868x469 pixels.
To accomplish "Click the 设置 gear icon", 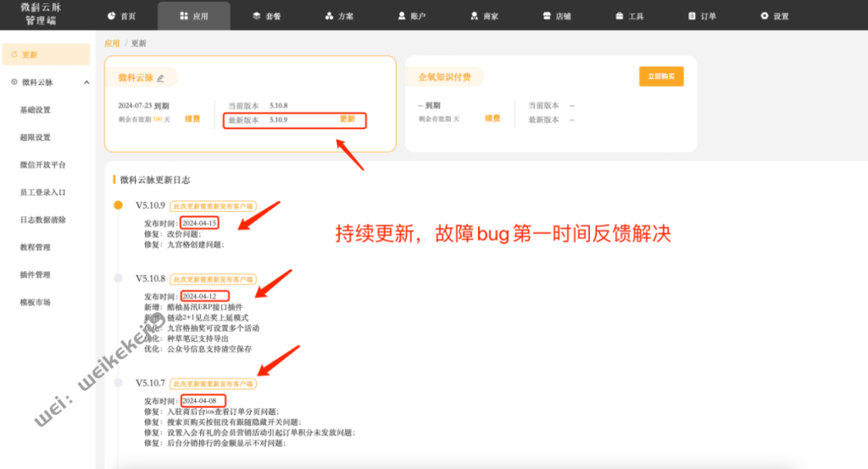I will (x=764, y=16).
